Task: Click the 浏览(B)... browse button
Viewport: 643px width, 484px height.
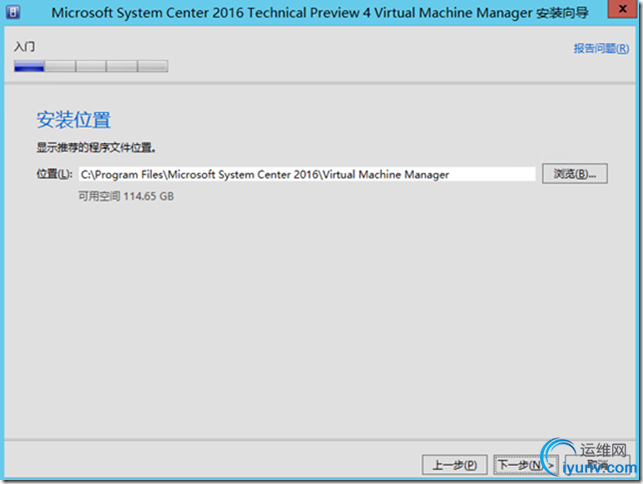Action: point(575,174)
